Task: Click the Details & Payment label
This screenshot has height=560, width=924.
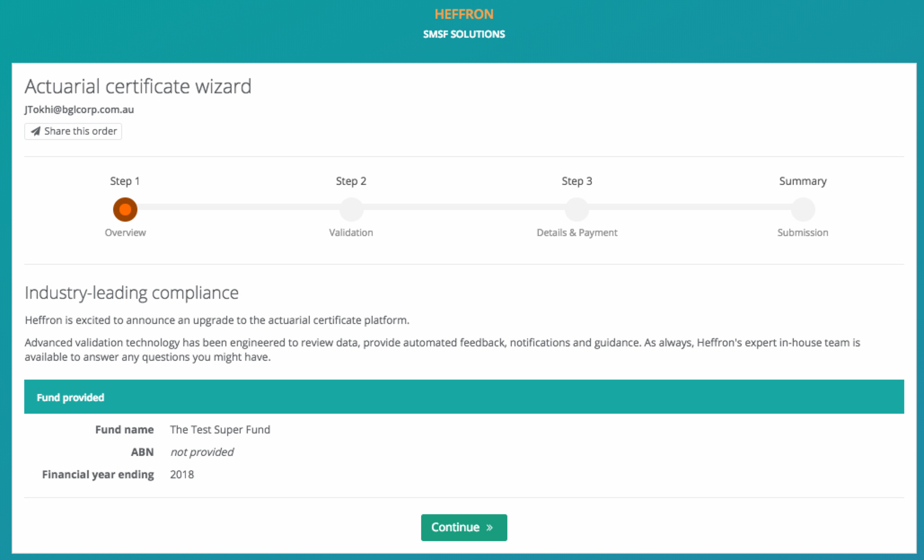Action: pyautogui.click(x=577, y=232)
